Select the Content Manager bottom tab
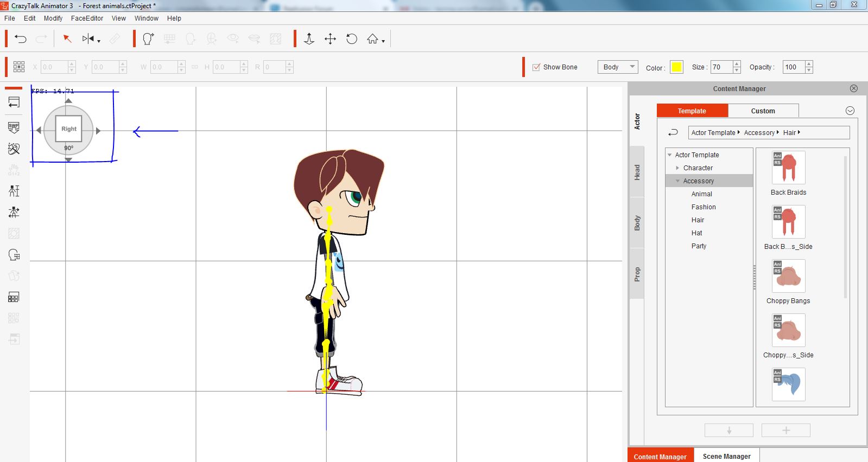This screenshot has width=868, height=462. [660, 455]
